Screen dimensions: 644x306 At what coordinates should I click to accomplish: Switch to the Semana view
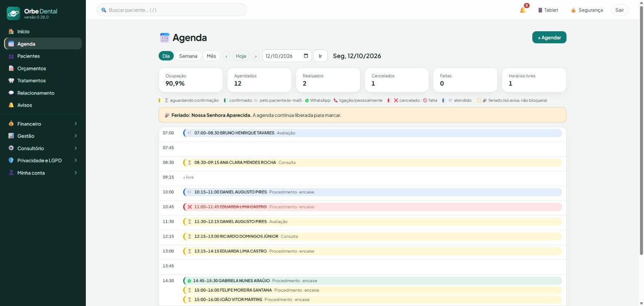188,56
